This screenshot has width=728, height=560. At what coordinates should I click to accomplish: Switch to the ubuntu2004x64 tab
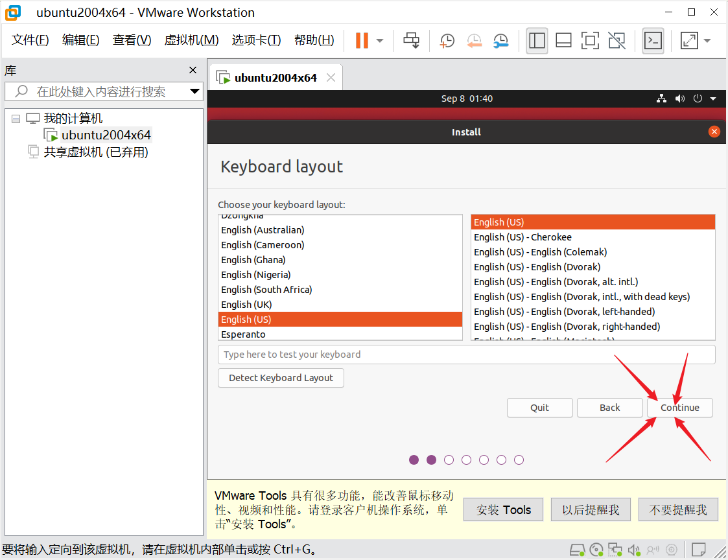coord(276,78)
